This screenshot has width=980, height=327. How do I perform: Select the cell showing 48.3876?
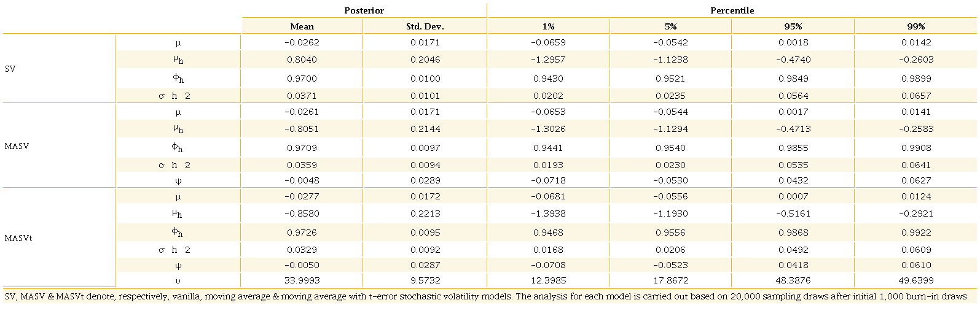[793, 280]
